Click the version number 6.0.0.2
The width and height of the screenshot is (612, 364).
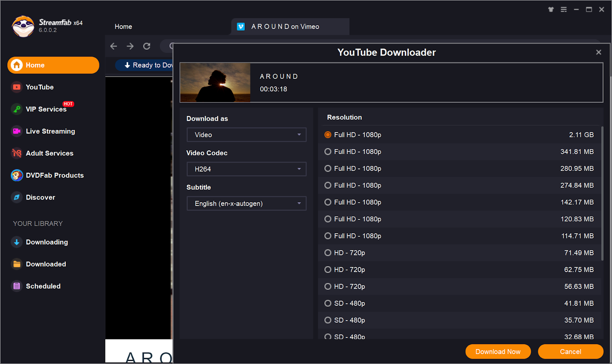point(48,30)
